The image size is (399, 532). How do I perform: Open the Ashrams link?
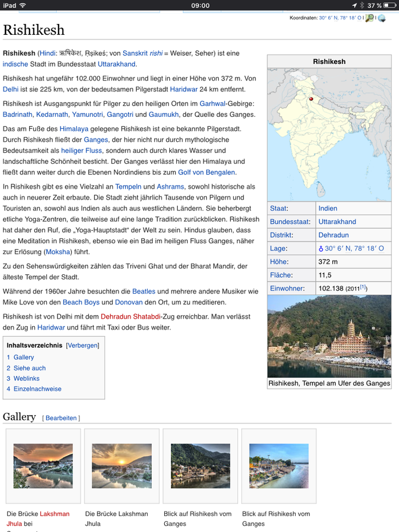[x=170, y=186]
